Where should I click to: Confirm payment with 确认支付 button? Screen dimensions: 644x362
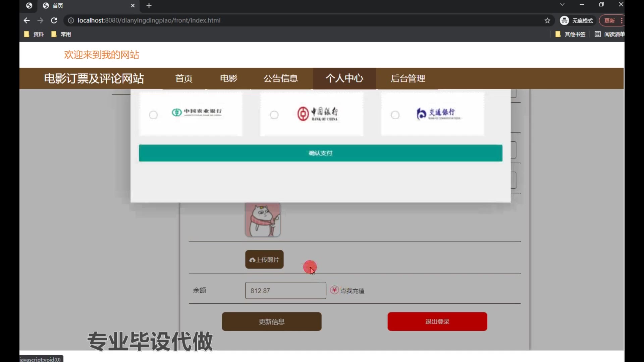pos(321,153)
